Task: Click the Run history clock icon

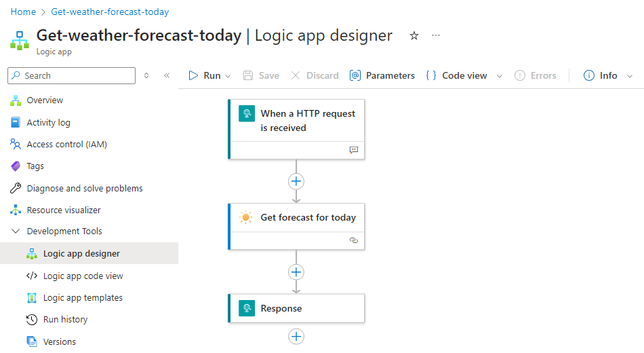Action: (x=32, y=320)
